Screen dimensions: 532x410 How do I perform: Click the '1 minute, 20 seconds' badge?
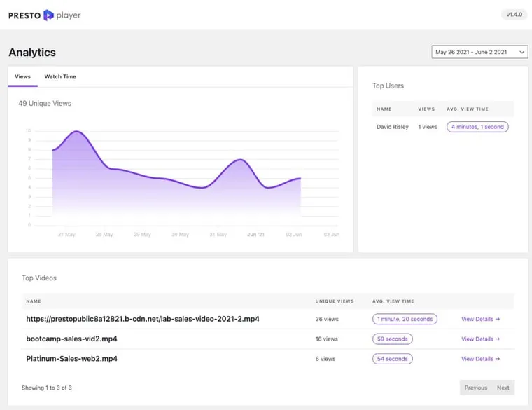point(405,319)
